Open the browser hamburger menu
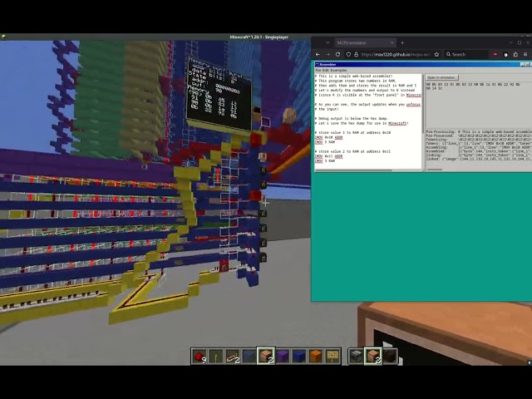The height and width of the screenshot is (399, 532). click(x=525, y=54)
